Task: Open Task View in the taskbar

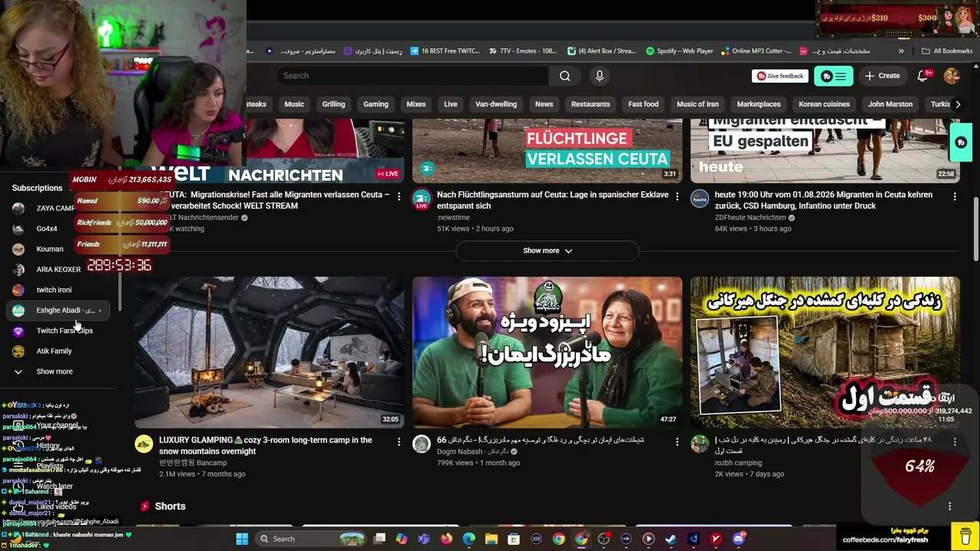Action: coord(379,539)
